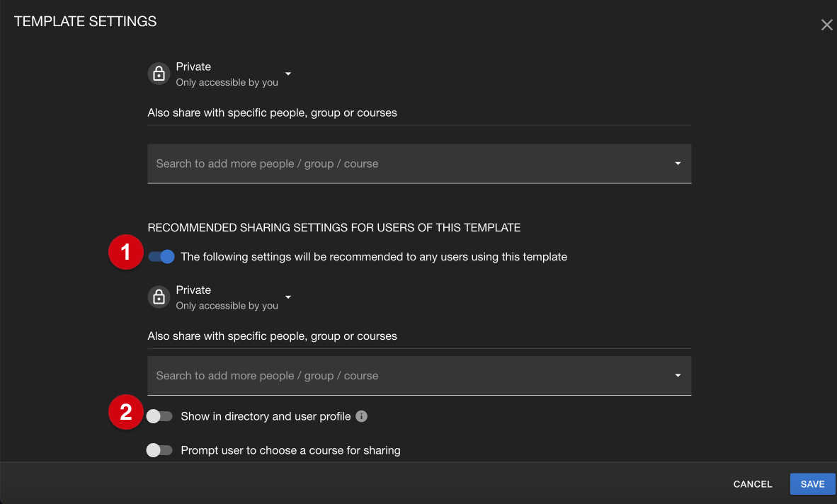
Task: Click the lock icon under recommended sharing settings
Action: click(159, 297)
